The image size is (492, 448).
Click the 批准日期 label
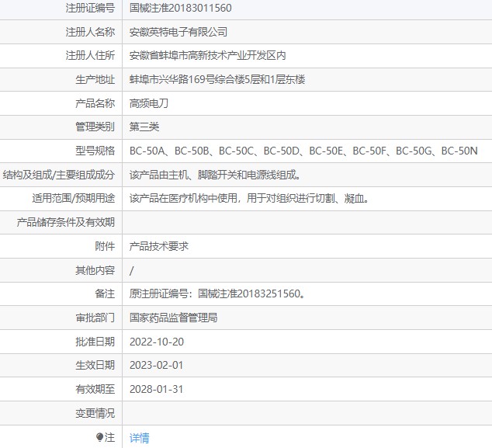tap(95, 342)
